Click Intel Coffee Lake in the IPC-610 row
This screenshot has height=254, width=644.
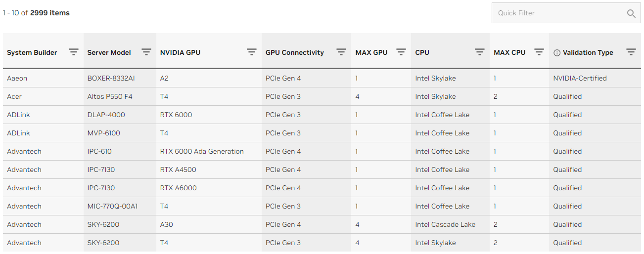[x=443, y=151]
